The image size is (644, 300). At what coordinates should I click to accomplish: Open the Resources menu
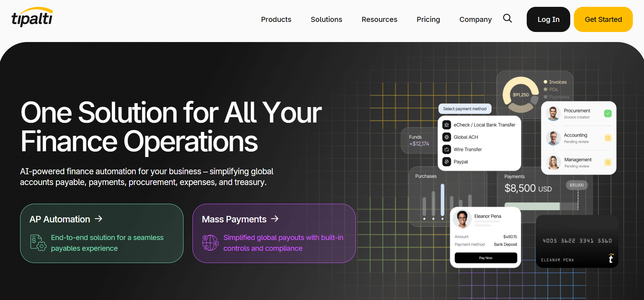(x=379, y=19)
